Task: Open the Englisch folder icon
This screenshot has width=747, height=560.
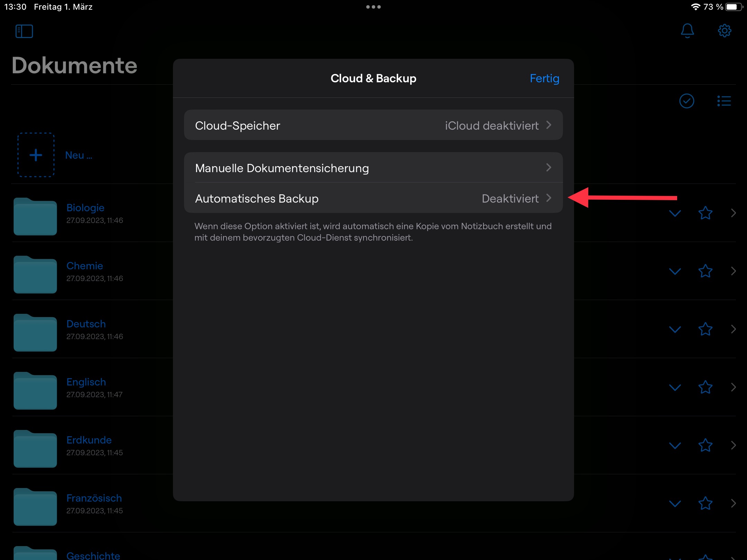Action: [x=35, y=391]
